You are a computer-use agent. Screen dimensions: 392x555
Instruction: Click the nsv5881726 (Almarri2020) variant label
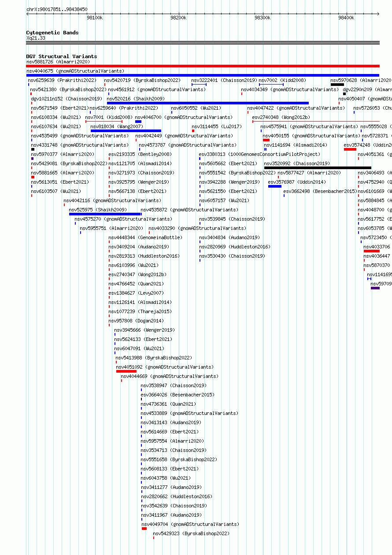pyautogui.click(x=58, y=62)
